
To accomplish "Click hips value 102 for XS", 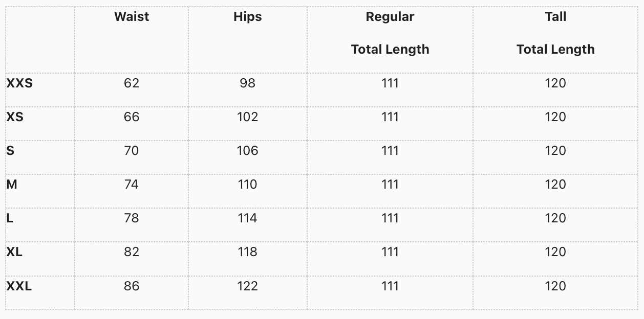I will click(247, 117).
